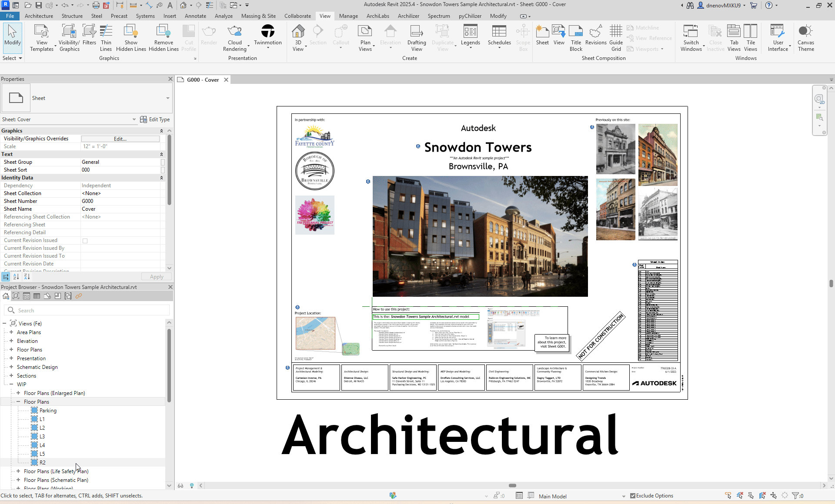The height and width of the screenshot is (504, 835).
Task: Select the Thin Lines tool
Action: (106, 38)
